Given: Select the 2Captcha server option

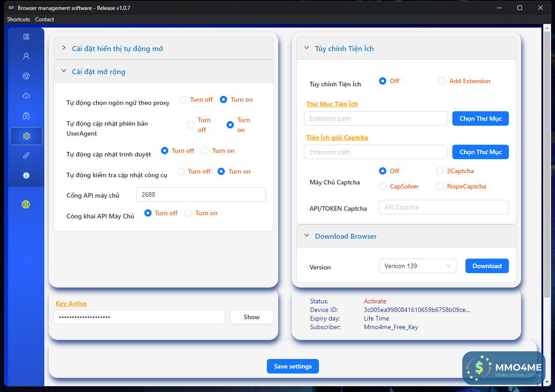Looking at the screenshot, I should tap(440, 171).
